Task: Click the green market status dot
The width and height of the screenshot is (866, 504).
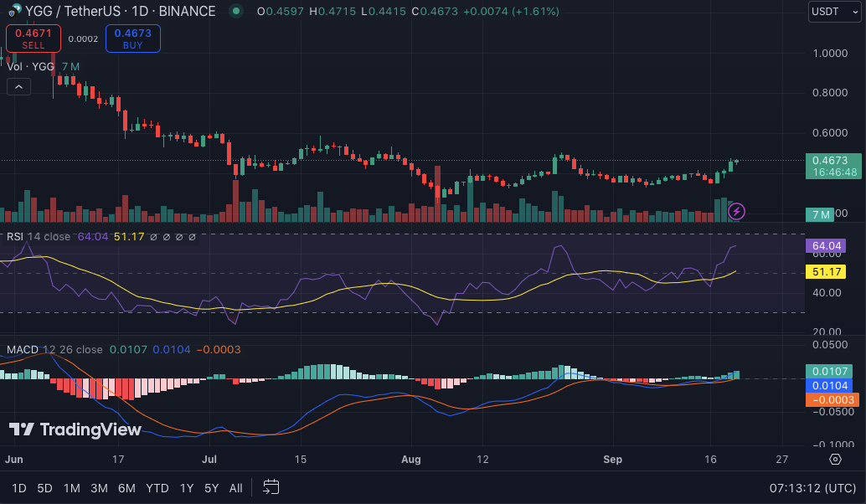Action: click(237, 12)
